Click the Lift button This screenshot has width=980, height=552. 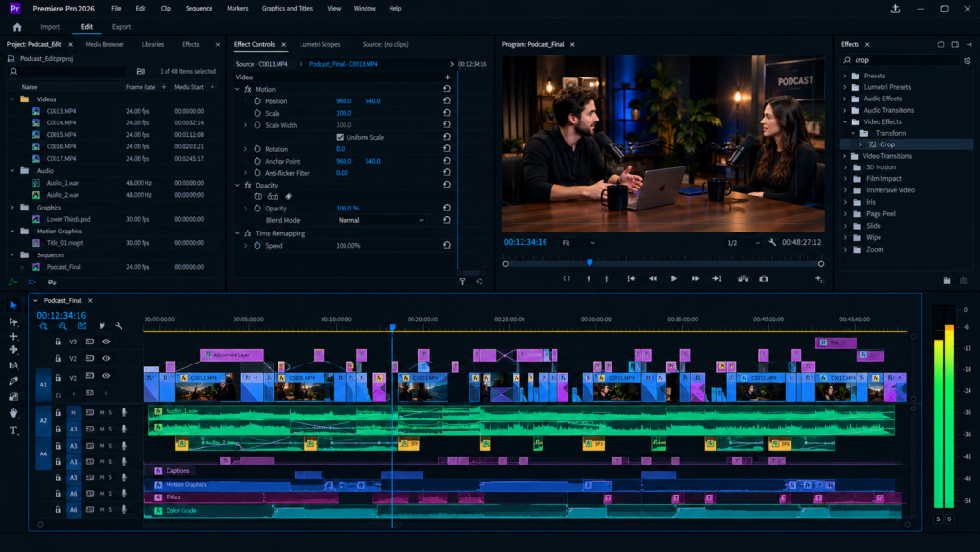(x=743, y=279)
